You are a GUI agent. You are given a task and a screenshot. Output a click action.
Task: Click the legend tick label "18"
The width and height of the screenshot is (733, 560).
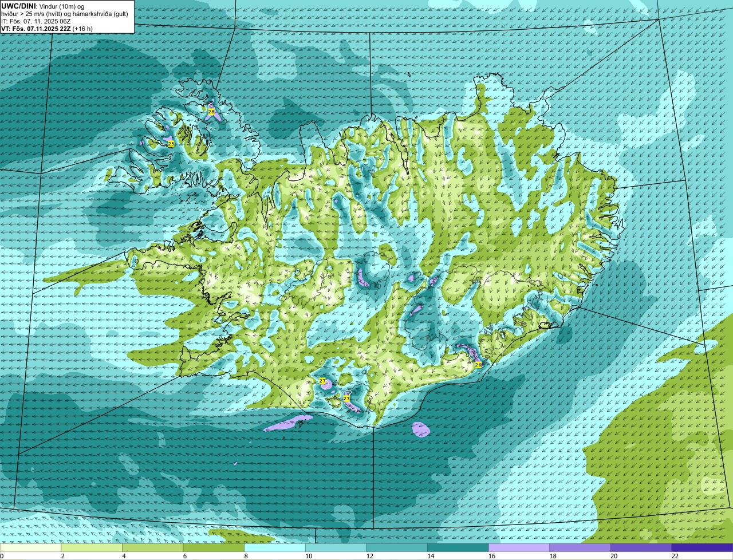click(x=553, y=555)
